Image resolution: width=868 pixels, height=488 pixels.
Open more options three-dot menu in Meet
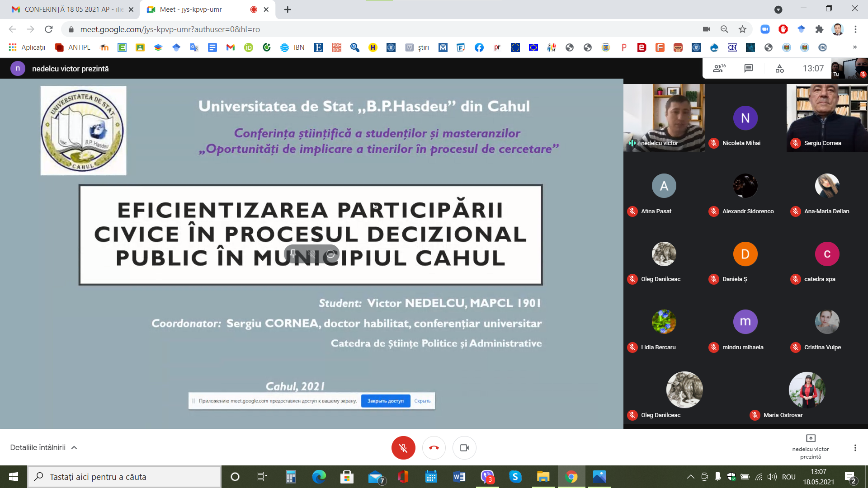pyautogui.click(x=855, y=448)
